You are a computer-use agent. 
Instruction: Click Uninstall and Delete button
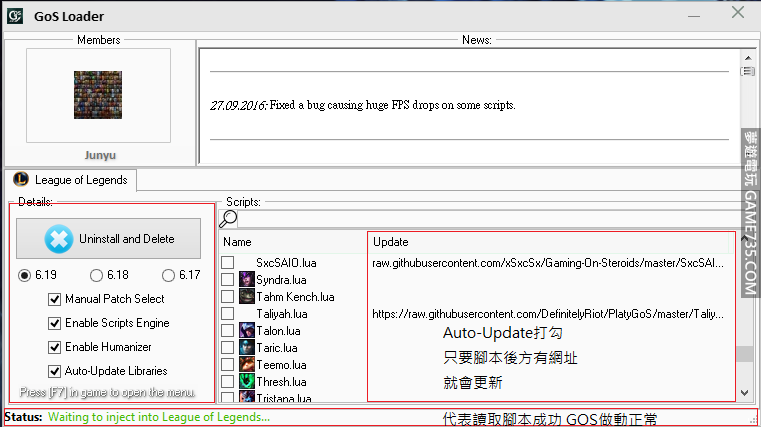[x=108, y=238]
